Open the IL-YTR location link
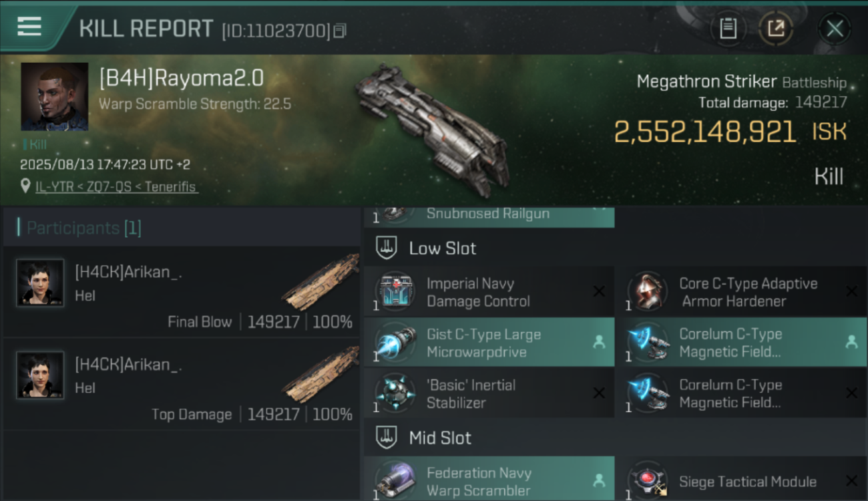 pyautogui.click(x=116, y=186)
